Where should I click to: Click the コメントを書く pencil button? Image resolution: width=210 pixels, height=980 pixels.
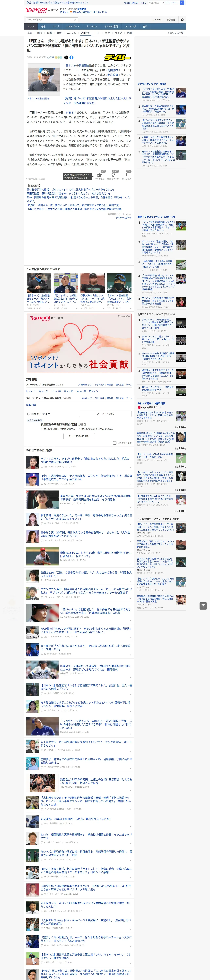click(x=105, y=414)
